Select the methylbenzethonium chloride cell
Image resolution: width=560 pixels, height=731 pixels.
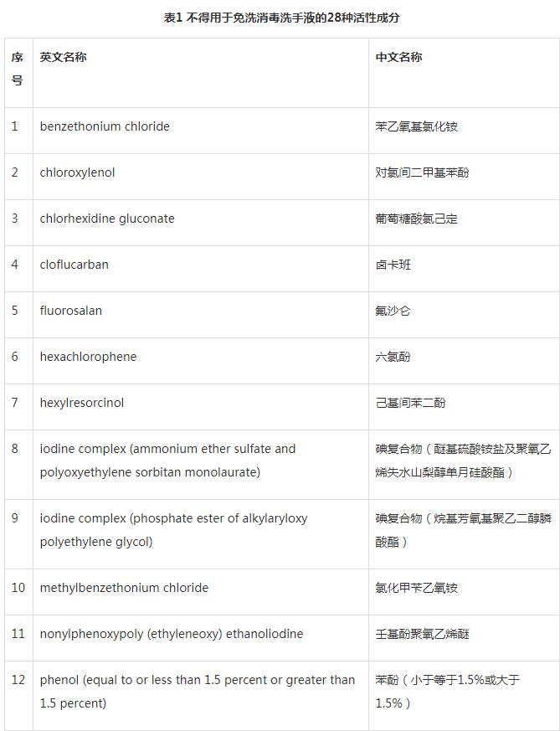pos(124,588)
